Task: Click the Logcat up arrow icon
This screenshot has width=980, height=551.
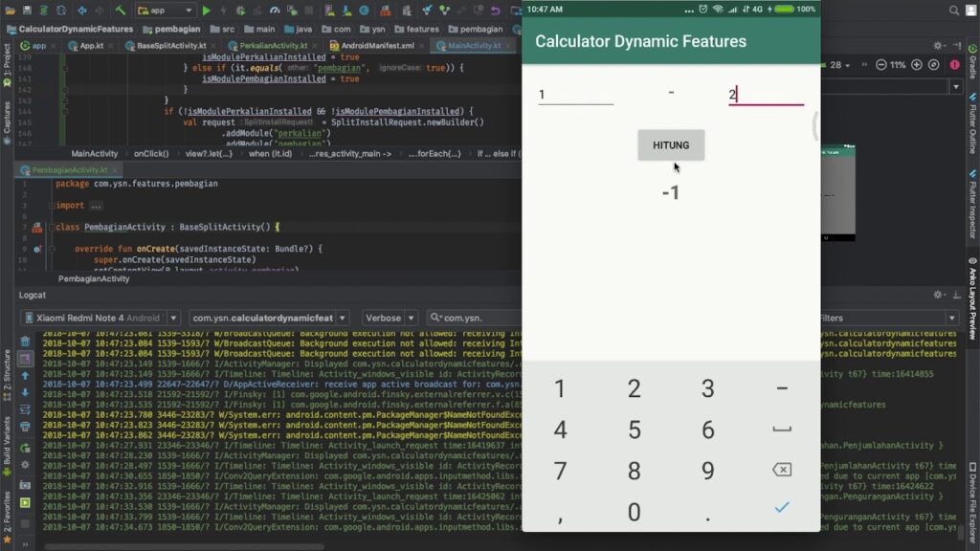Action: [25, 375]
